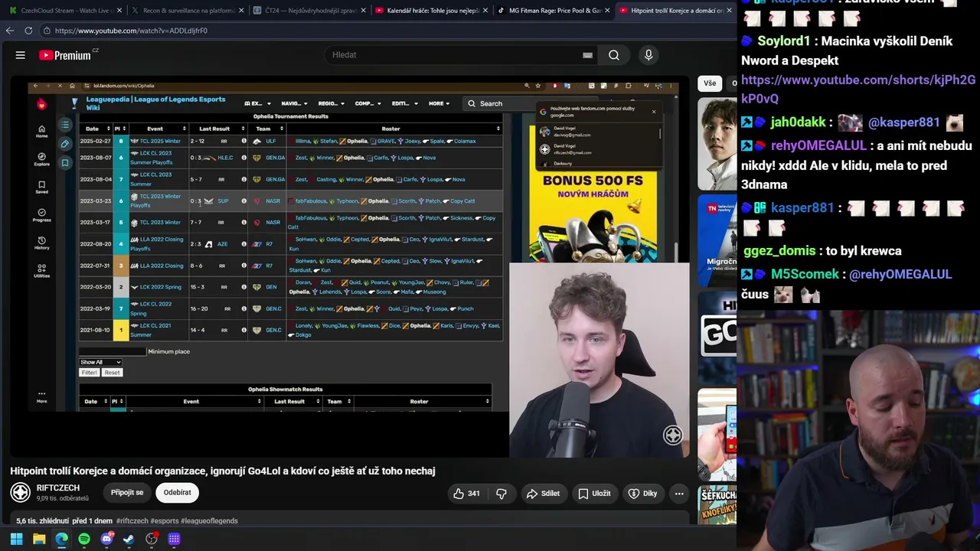Click the Uložit save button

[594, 494]
